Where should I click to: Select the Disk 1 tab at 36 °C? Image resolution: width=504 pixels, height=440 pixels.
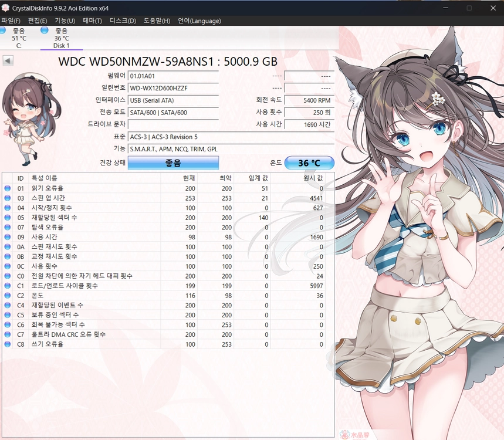tap(62, 38)
